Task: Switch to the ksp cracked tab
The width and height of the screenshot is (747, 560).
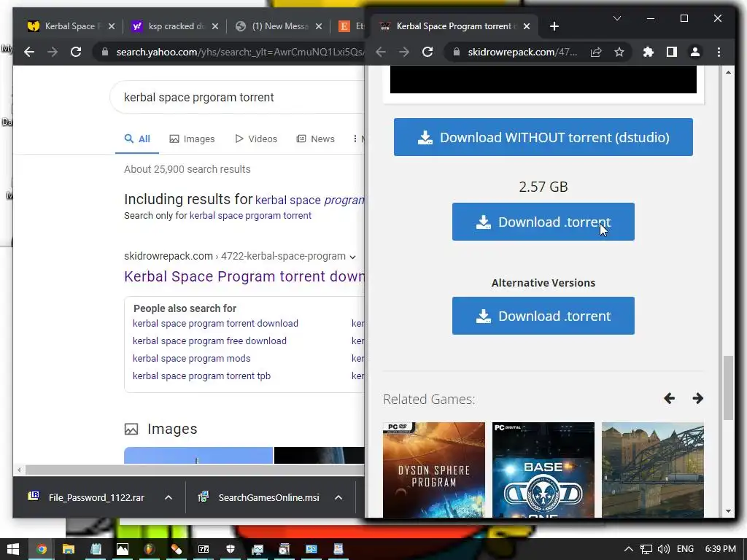Action: 174,26
